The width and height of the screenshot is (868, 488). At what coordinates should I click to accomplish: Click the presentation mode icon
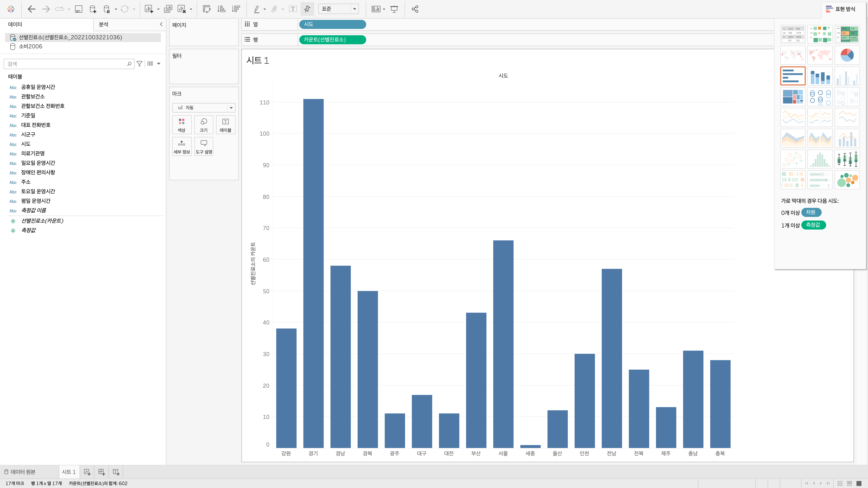pos(394,9)
